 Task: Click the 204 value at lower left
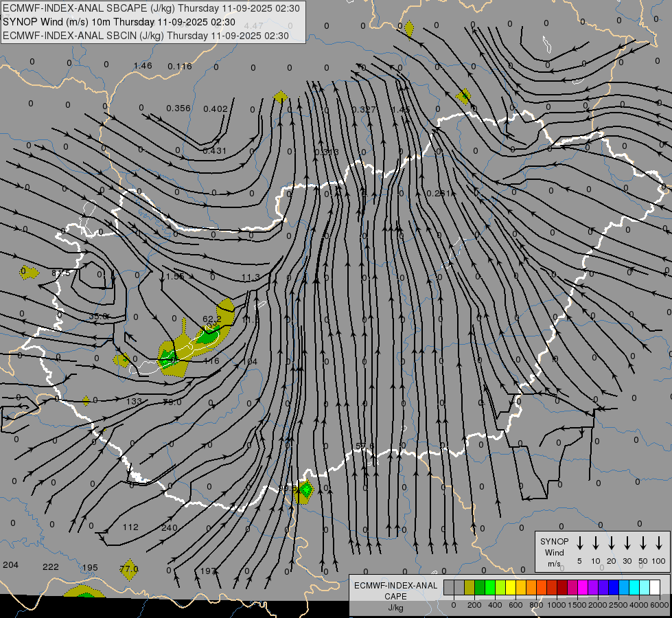coord(11,565)
